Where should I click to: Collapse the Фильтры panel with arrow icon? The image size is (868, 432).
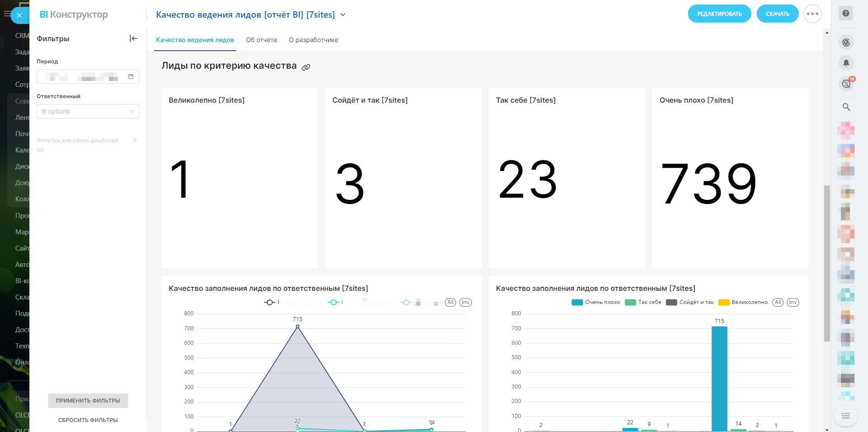click(x=133, y=38)
